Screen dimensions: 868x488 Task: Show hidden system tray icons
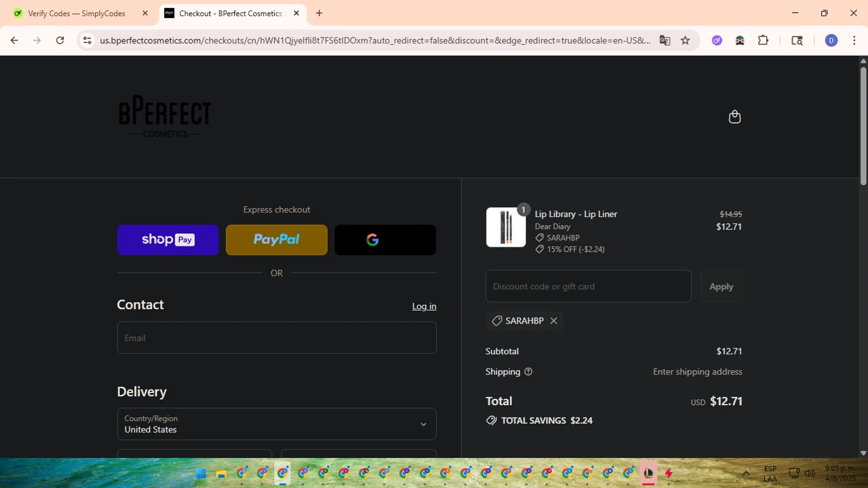tap(746, 474)
